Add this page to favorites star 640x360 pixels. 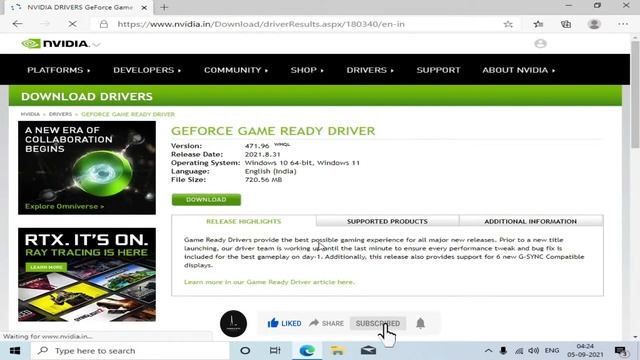click(508, 24)
